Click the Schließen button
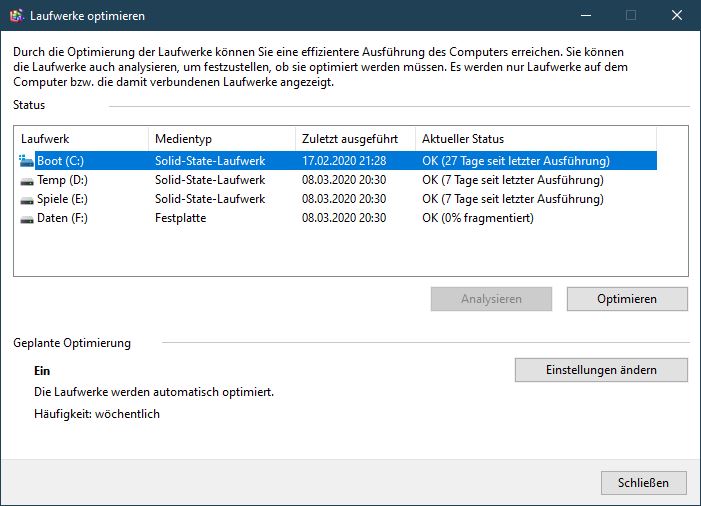Image resolution: width=701 pixels, height=506 pixels. (x=643, y=483)
